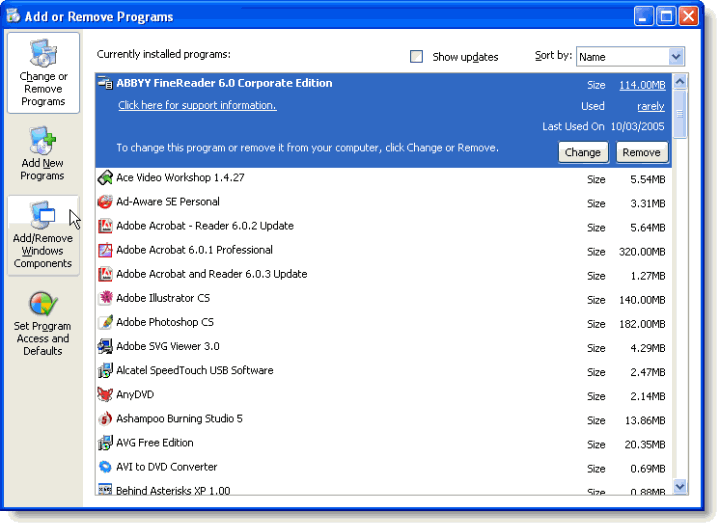Select Ad-Aware SE Personal entry

(x=383, y=202)
